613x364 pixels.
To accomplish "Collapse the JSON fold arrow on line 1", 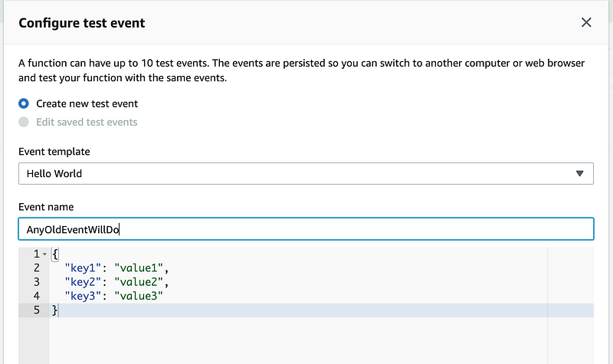I will point(44,254).
